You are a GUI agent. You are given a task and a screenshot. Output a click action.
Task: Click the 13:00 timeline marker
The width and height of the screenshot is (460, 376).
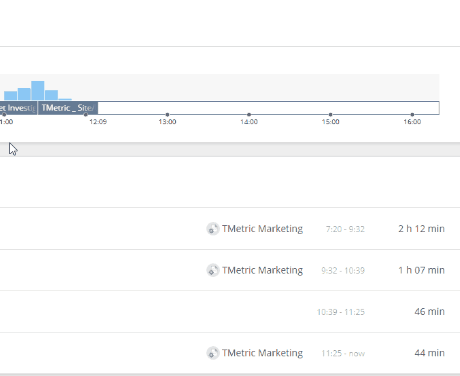pos(167,115)
